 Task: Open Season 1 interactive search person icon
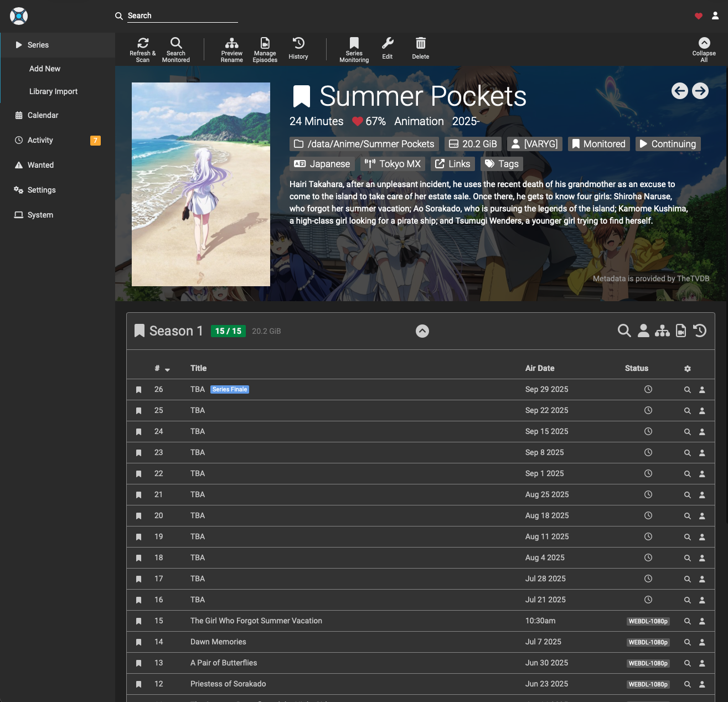[643, 331]
